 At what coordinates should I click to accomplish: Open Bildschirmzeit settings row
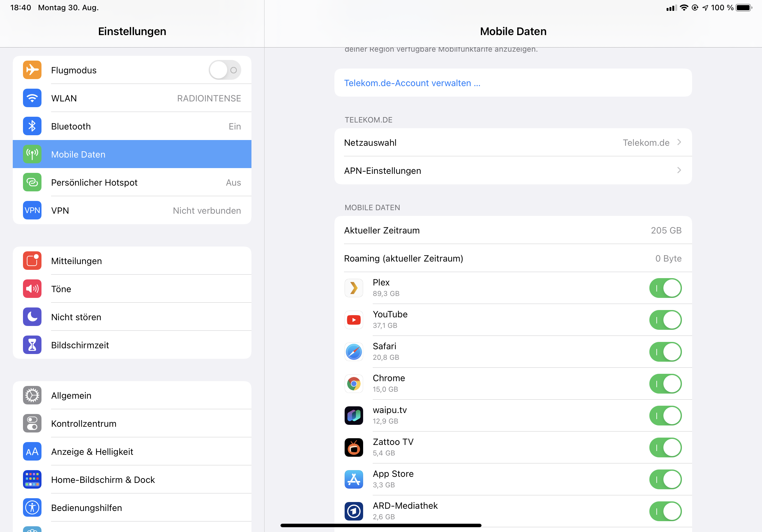tap(132, 345)
